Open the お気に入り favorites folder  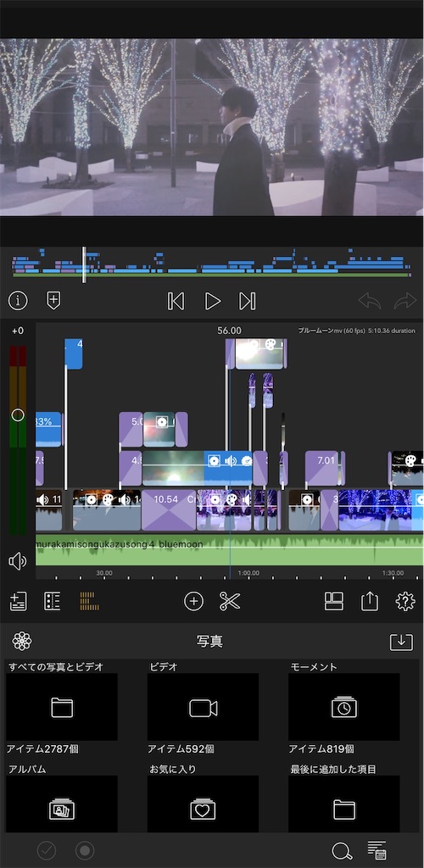click(x=204, y=804)
